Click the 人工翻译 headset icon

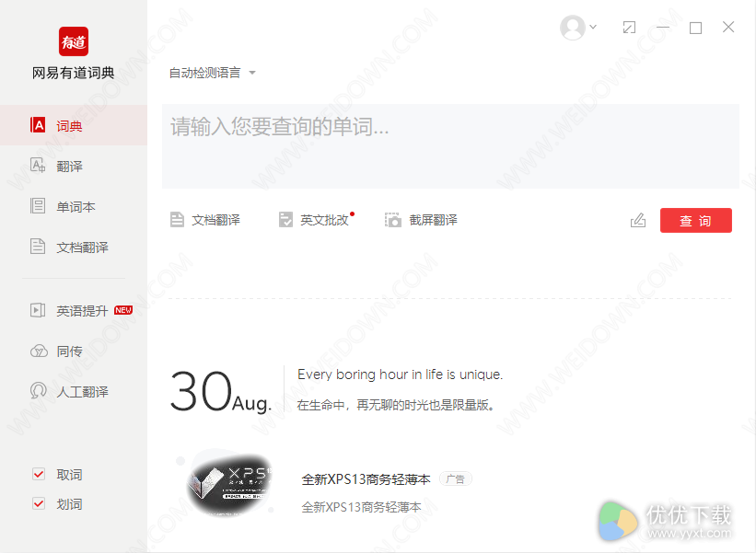(38, 391)
